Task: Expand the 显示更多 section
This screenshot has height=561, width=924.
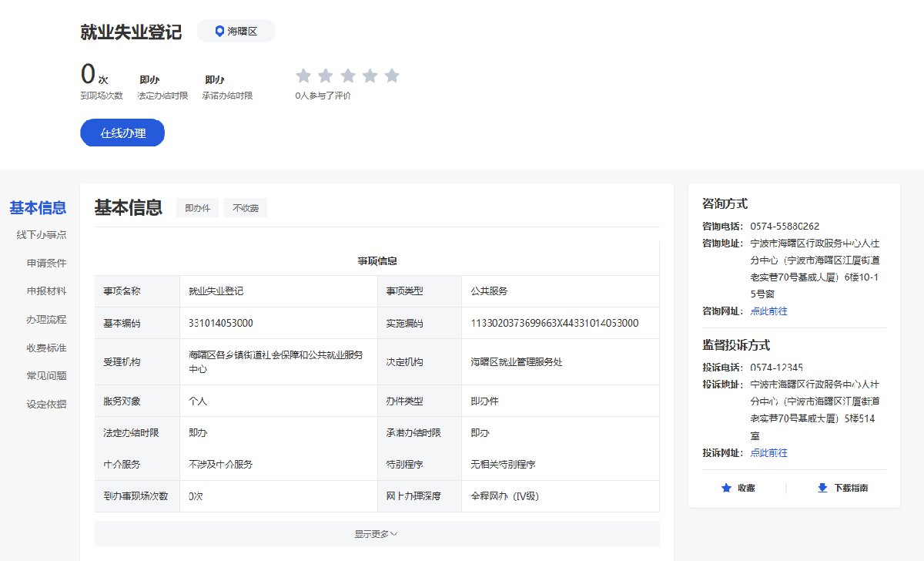Action: [377, 533]
